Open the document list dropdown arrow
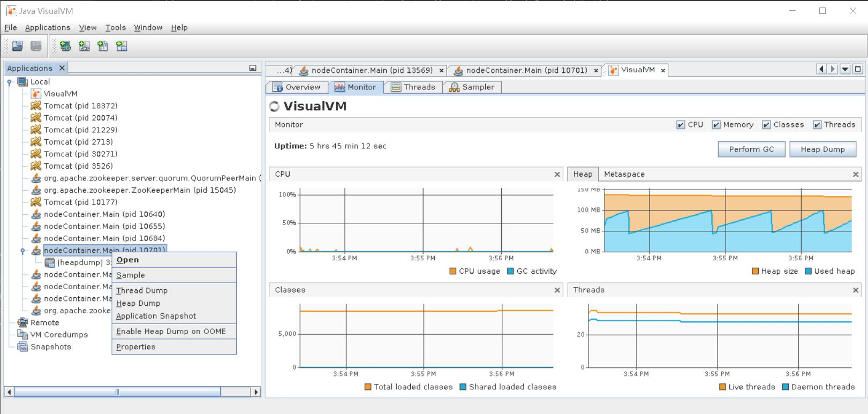This screenshot has height=414, width=868. (845, 69)
